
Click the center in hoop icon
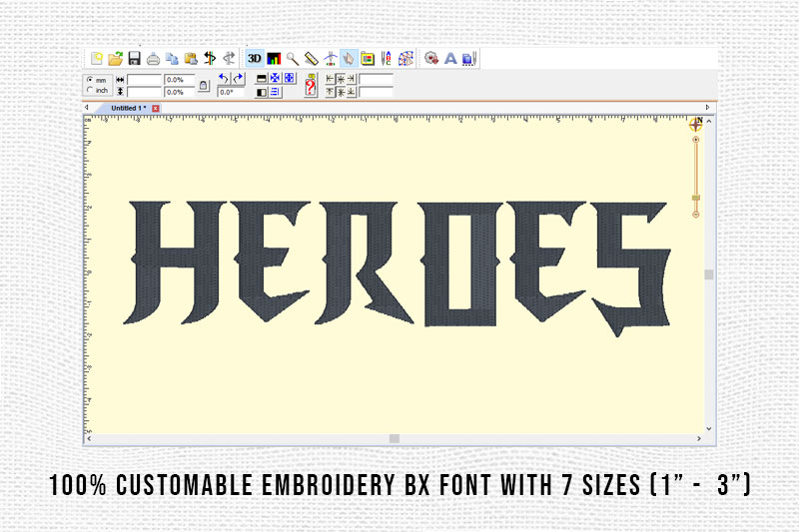[331, 59]
